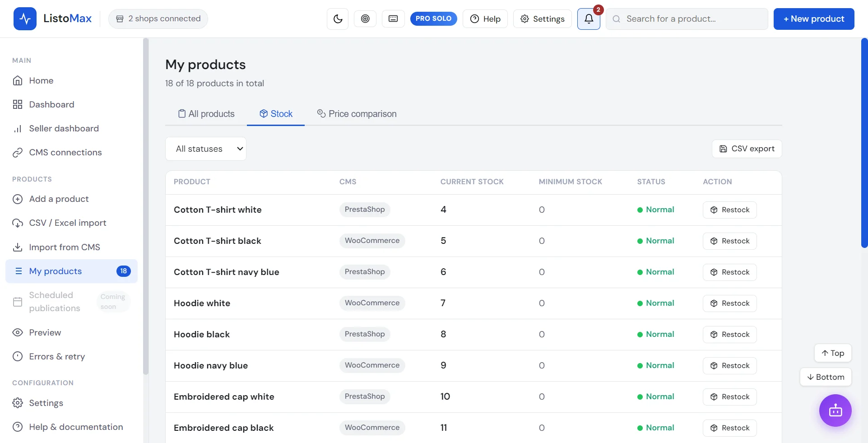Open sidebar Settings under Configuration
This screenshot has width=868, height=443.
click(x=71, y=403)
